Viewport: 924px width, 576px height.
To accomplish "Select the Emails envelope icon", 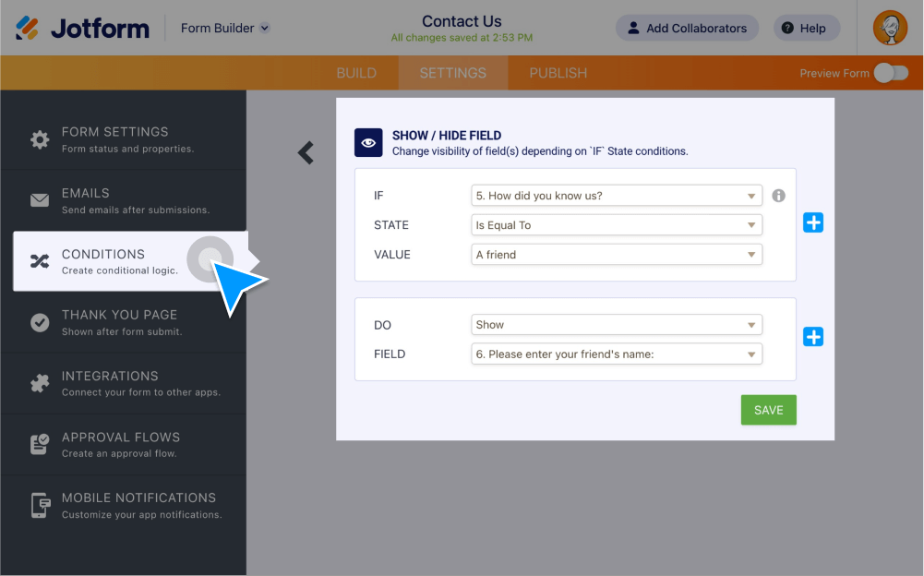I will 39,198.
